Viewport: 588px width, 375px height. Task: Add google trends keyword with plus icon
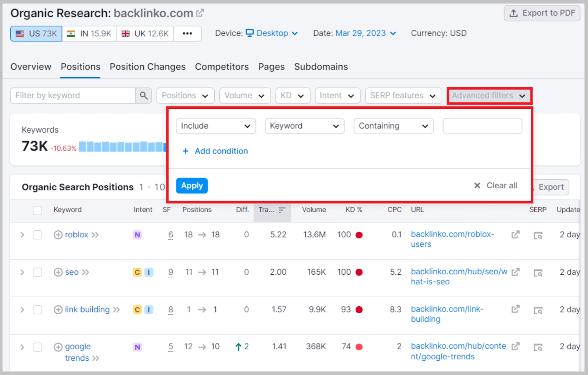tap(58, 347)
